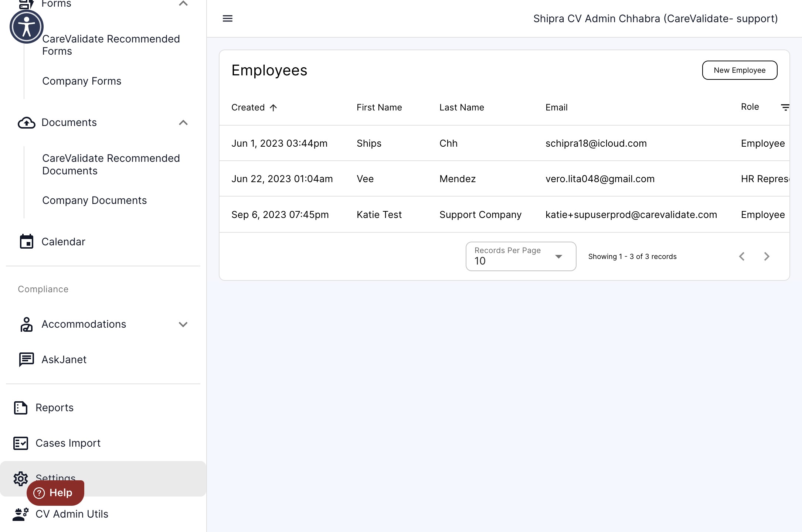This screenshot has width=802, height=532.
Task: Open the table filter icon beside Role
Action: pos(785,108)
